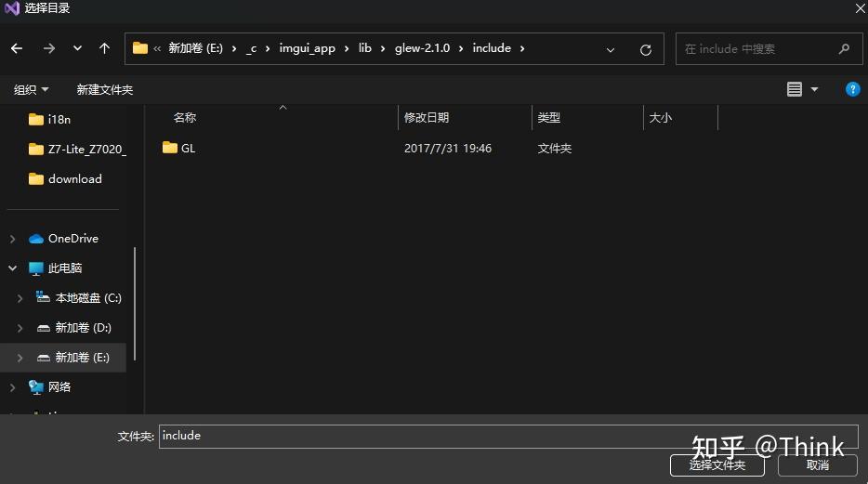Select OneDrive in the navigation pane
The height and width of the screenshot is (484, 868).
pyautogui.click(x=73, y=239)
